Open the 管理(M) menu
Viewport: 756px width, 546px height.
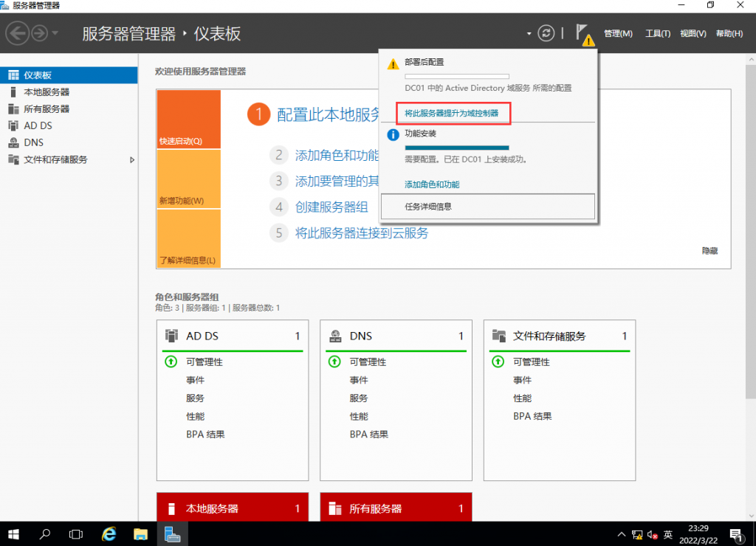click(618, 33)
